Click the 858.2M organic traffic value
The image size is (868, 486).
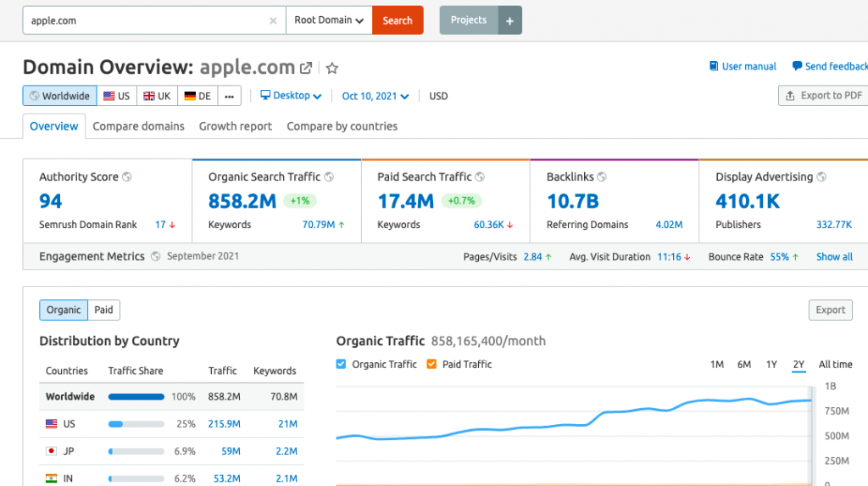coord(242,201)
